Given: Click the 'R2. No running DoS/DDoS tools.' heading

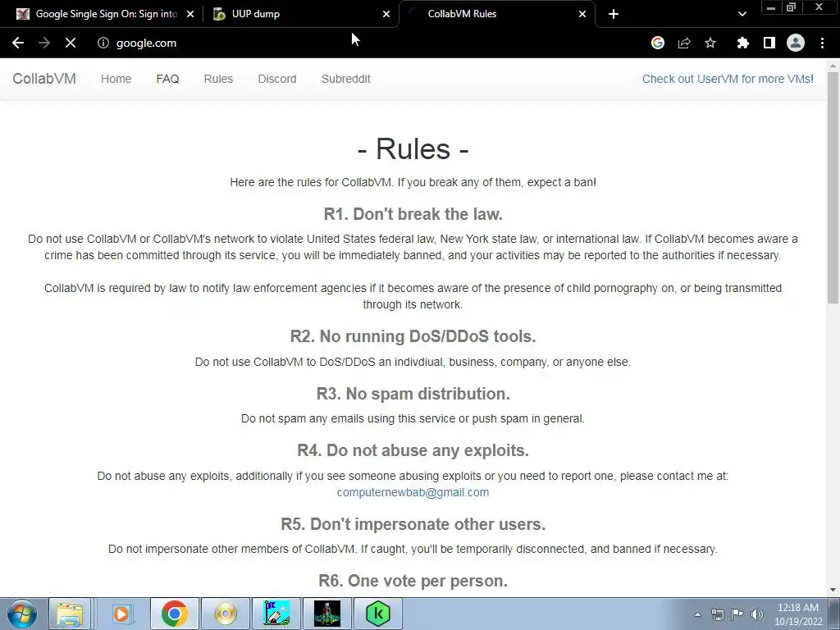Looking at the screenshot, I should click(413, 336).
